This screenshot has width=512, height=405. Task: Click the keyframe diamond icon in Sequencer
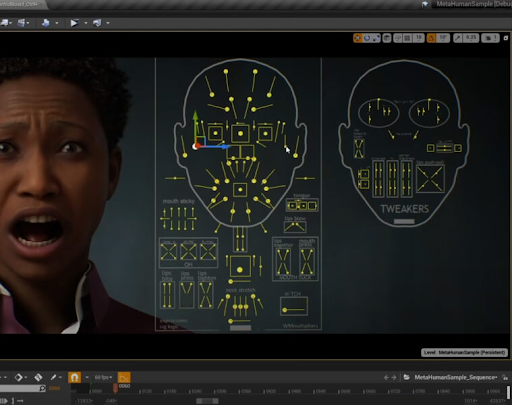18,377
